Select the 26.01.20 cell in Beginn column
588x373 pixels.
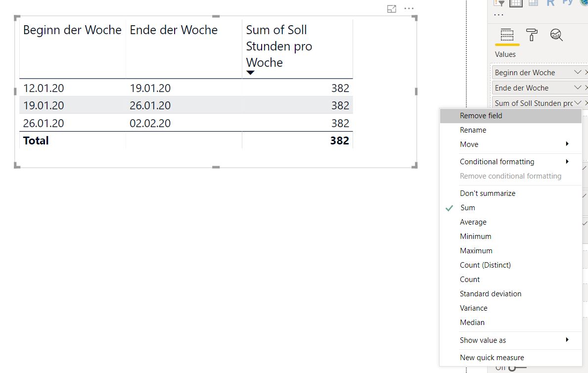44,123
